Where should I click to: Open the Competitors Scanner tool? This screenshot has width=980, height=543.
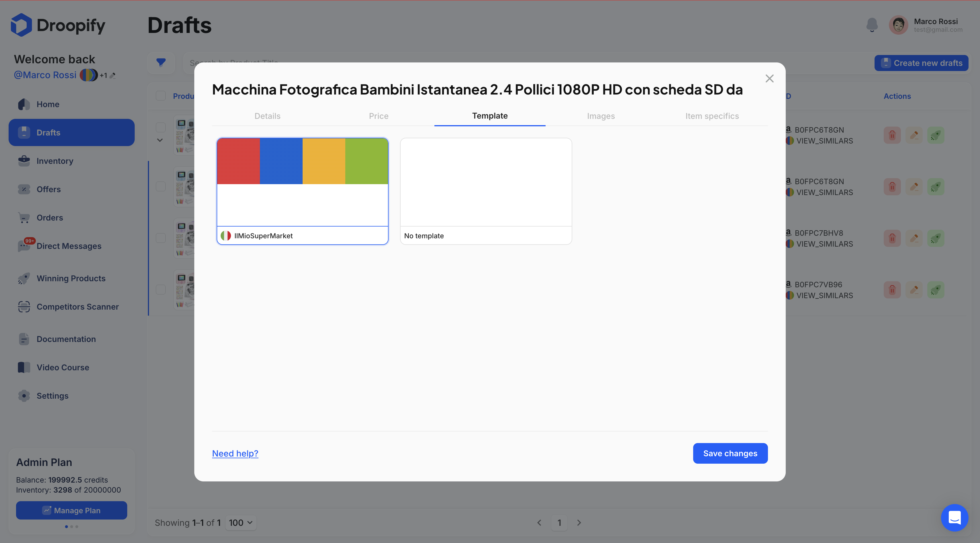(78, 306)
